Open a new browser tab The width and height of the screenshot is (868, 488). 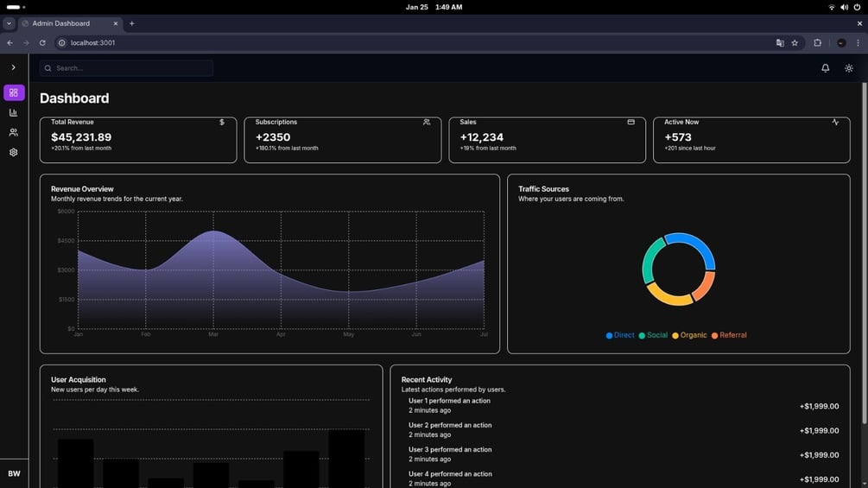pyautogui.click(x=132, y=23)
